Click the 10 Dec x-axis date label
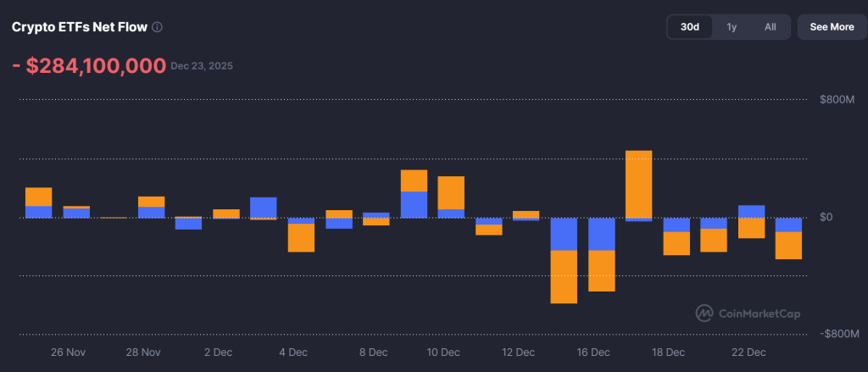Image resolution: width=868 pixels, height=372 pixels. (443, 353)
